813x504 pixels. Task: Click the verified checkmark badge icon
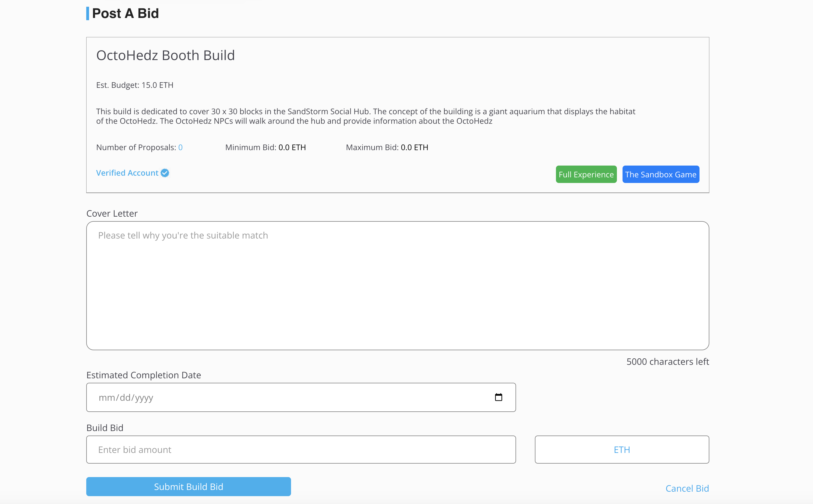coord(165,173)
